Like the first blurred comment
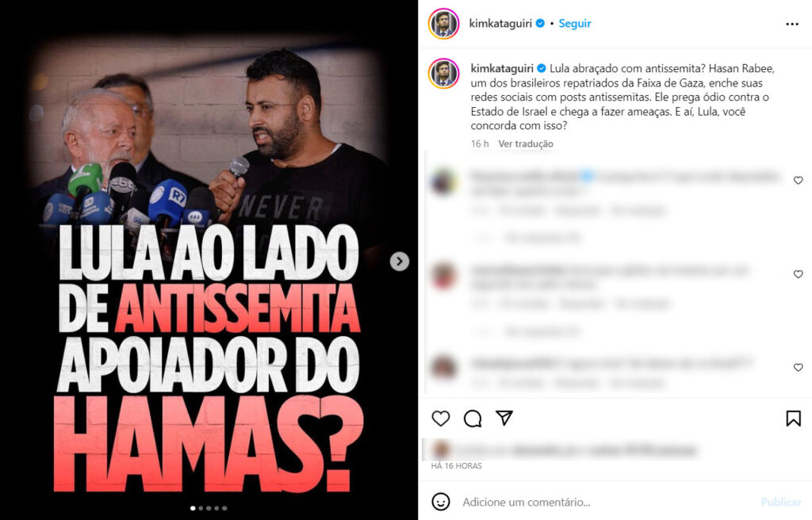This screenshot has height=520, width=812. click(798, 180)
